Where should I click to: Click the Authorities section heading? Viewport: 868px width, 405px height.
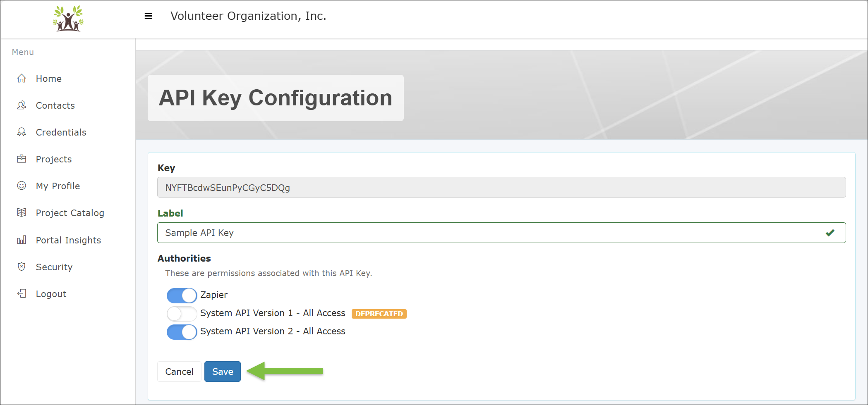coord(184,258)
